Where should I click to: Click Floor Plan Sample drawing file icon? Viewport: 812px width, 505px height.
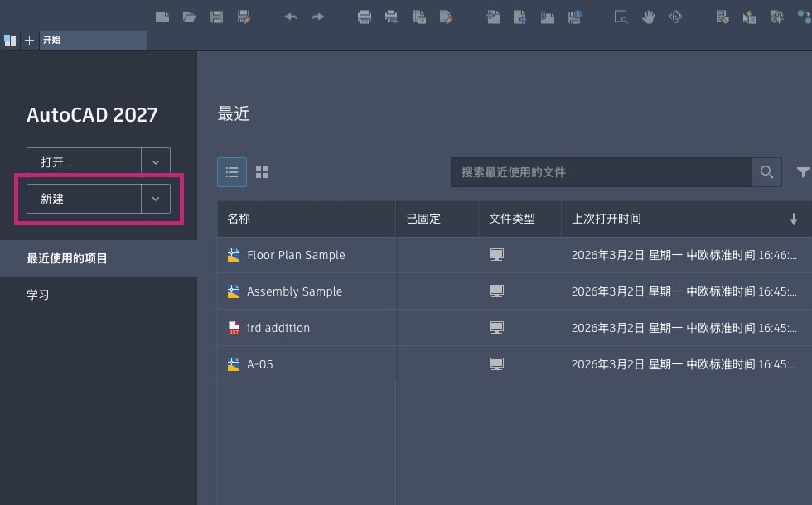tap(234, 255)
